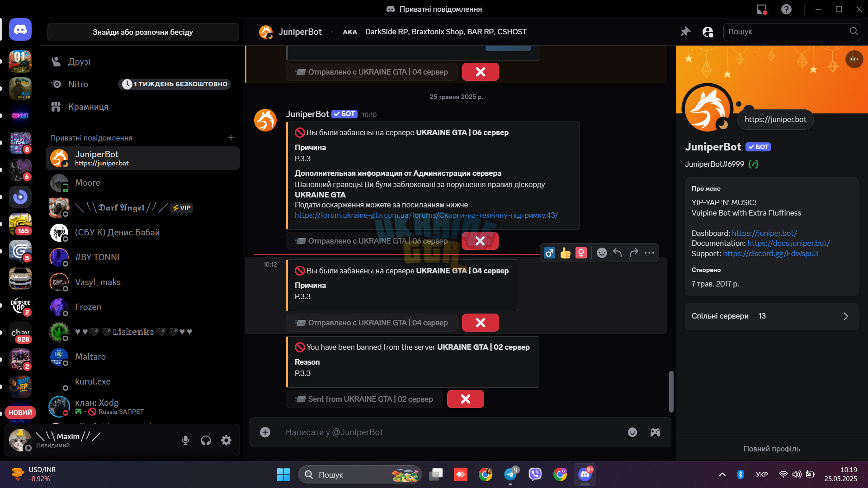Open the DarkSide RP server icon
This screenshot has height=488, width=868.
pos(20,305)
